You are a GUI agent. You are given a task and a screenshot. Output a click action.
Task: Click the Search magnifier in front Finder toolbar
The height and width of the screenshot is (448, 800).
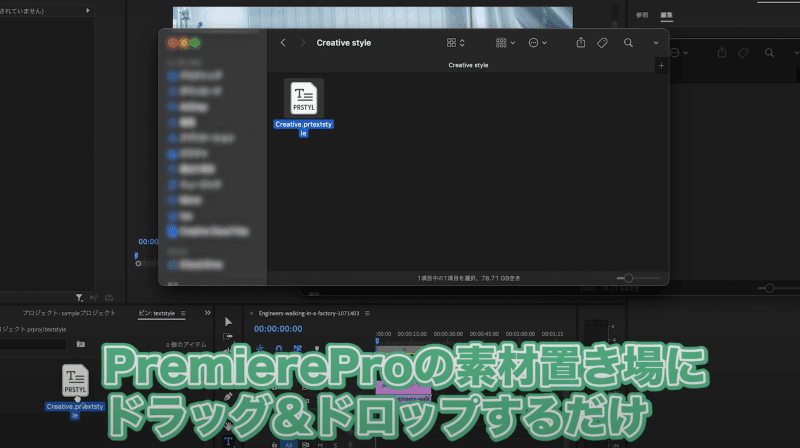point(628,43)
